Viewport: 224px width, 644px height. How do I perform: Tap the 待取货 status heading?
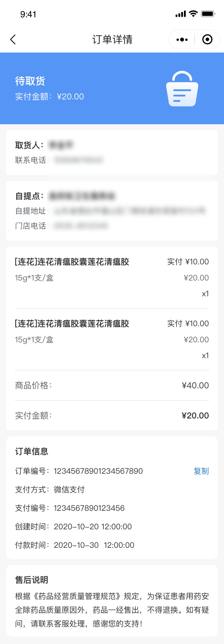pyautogui.click(x=30, y=81)
